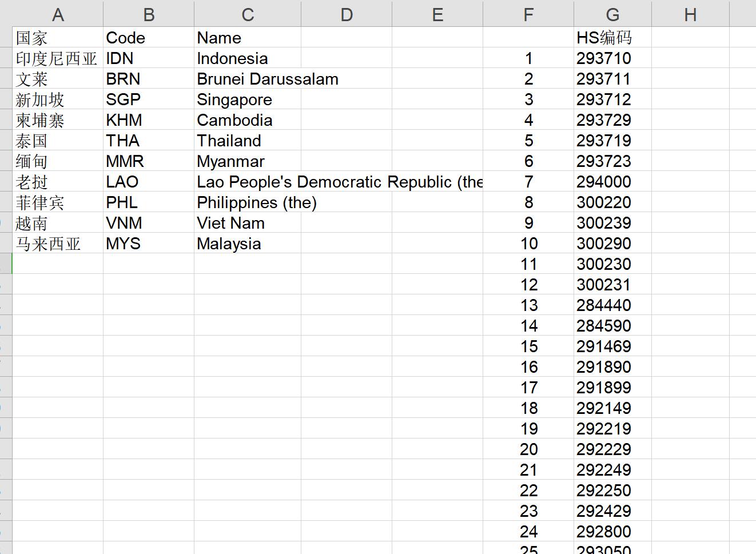
Task: Select the Myanmar name cell
Action: 248,161
